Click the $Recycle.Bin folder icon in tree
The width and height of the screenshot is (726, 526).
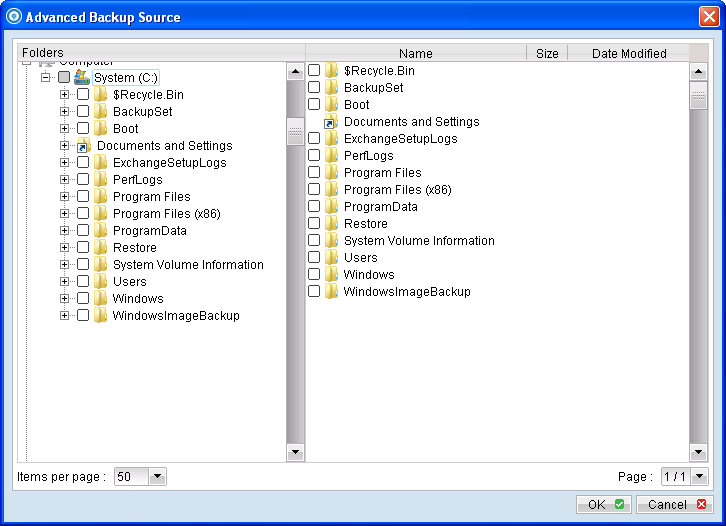click(x=100, y=94)
